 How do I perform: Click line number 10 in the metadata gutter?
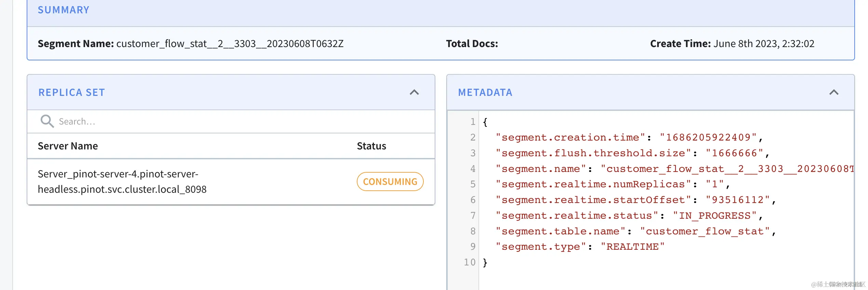[x=470, y=262]
